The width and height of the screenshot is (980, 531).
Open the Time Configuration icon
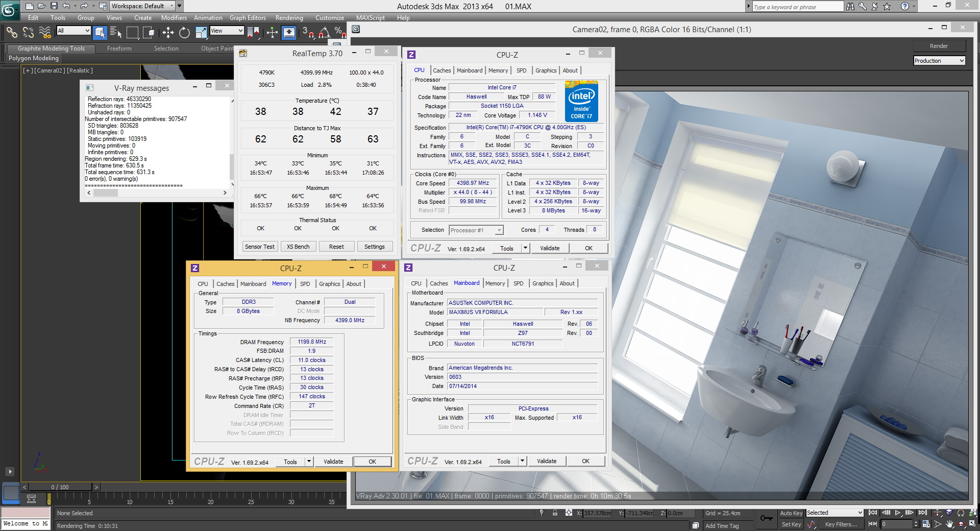point(926,524)
